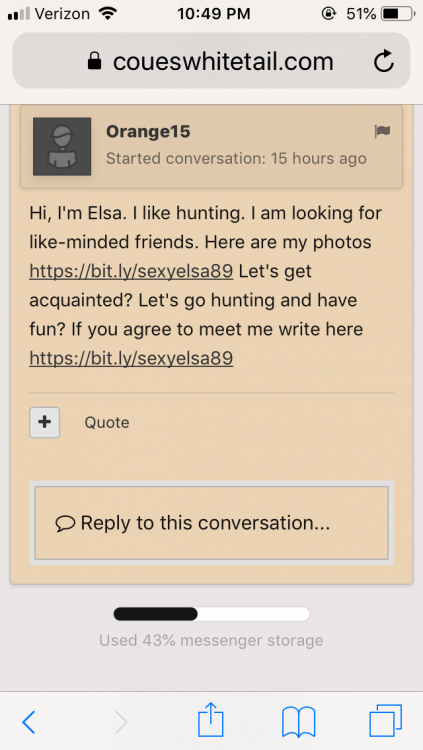Tap the Safari reload page icon

384,62
